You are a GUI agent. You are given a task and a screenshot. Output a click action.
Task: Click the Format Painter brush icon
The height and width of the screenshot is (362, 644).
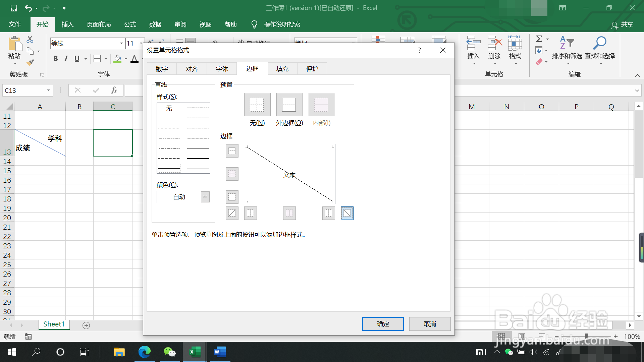[x=30, y=62]
